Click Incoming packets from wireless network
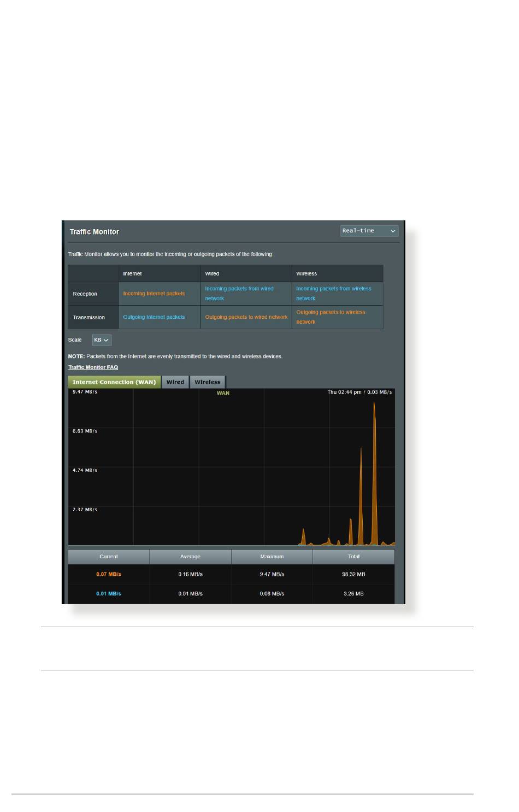Image resolution: width=519 pixels, height=812 pixels. (x=338, y=294)
